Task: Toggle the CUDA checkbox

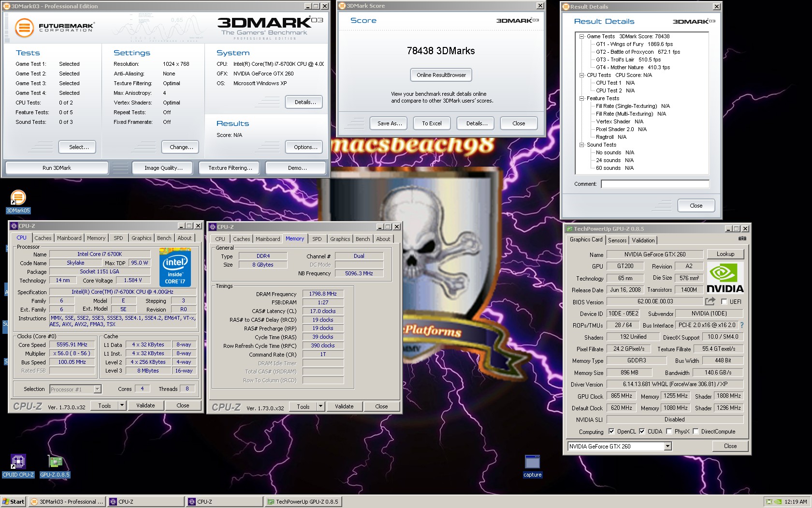Action: [x=642, y=431]
